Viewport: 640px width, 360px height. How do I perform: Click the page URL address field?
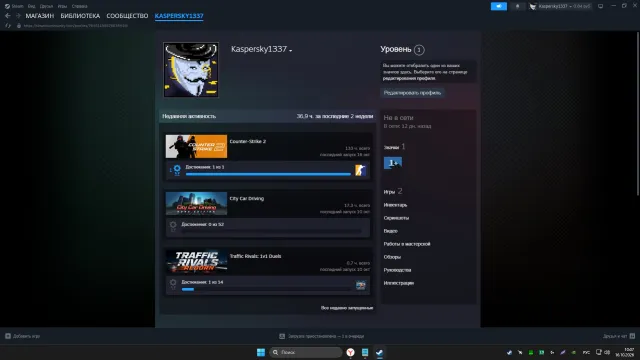point(76,25)
